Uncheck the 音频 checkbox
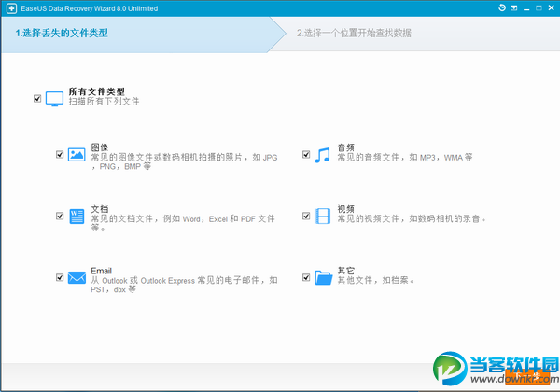560x392 pixels. tap(306, 154)
